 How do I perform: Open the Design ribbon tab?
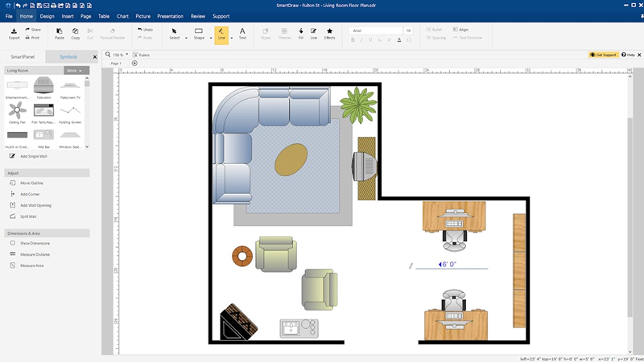47,16
